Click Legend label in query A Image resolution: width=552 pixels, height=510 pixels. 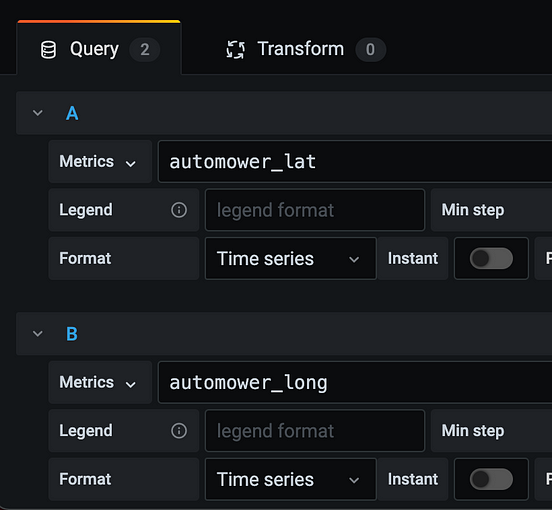click(x=86, y=210)
